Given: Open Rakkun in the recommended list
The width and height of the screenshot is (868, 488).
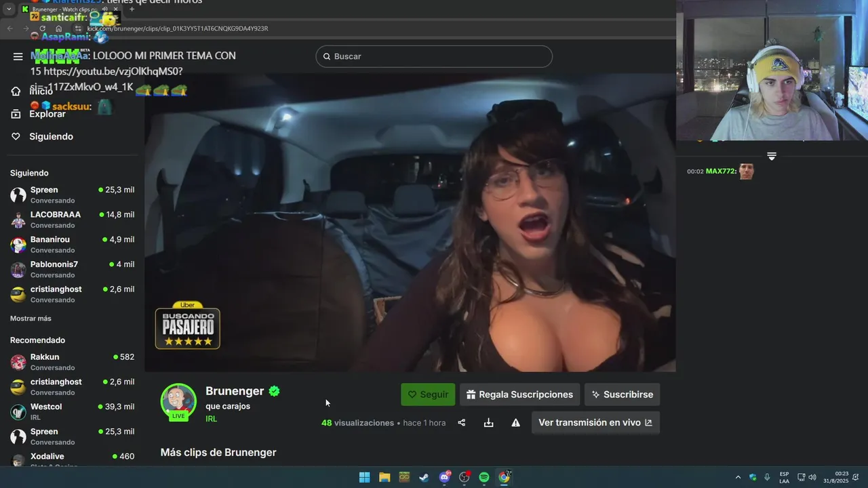Looking at the screenshot, I should point(72,362).
